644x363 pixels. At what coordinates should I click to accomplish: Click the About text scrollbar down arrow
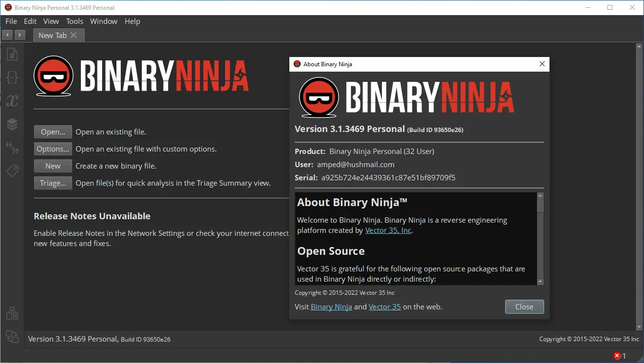(540, 282)
